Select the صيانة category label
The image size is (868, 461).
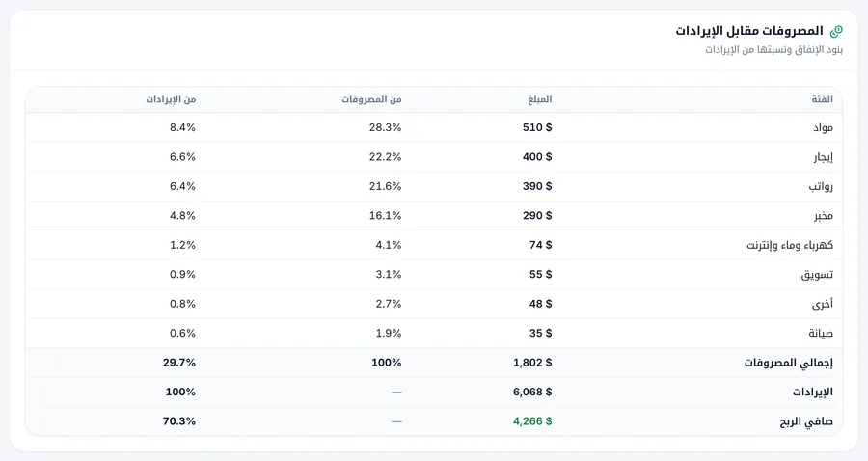pos(821,333)
